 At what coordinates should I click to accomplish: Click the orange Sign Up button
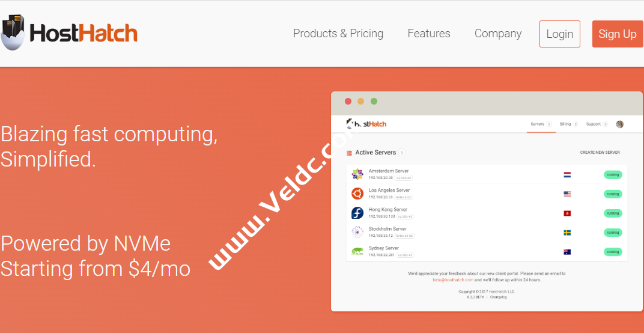[618, 34]
